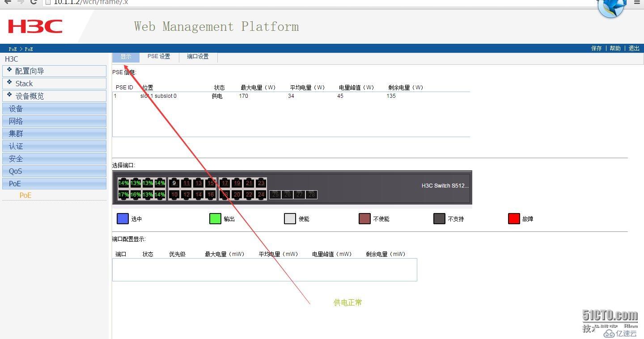Open the orange PoE sub-item
The image size is (644, 339).
click(25, 195)
